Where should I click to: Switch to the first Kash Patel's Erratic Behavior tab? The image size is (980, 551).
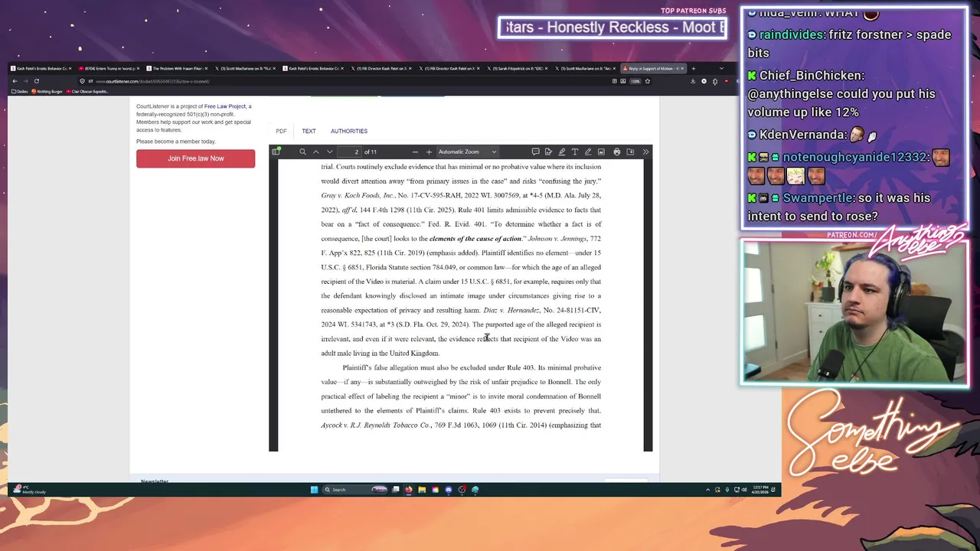[41, 68]
